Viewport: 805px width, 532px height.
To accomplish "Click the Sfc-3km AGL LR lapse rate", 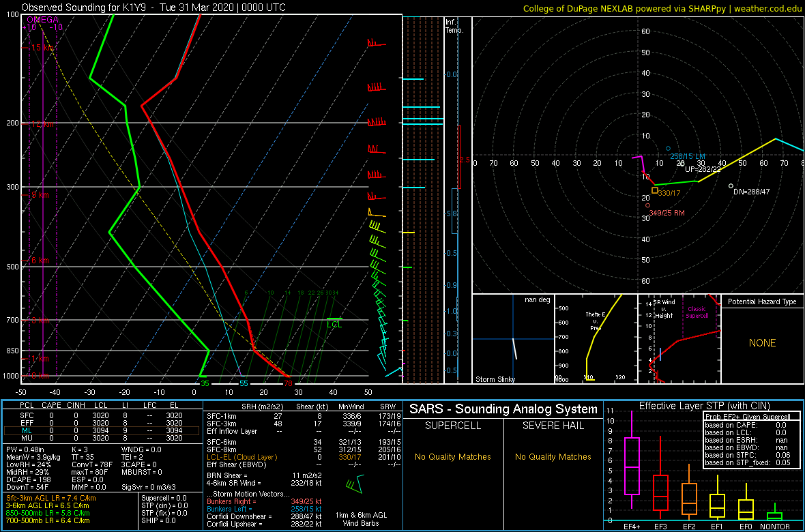I will (x=51, y=498).
